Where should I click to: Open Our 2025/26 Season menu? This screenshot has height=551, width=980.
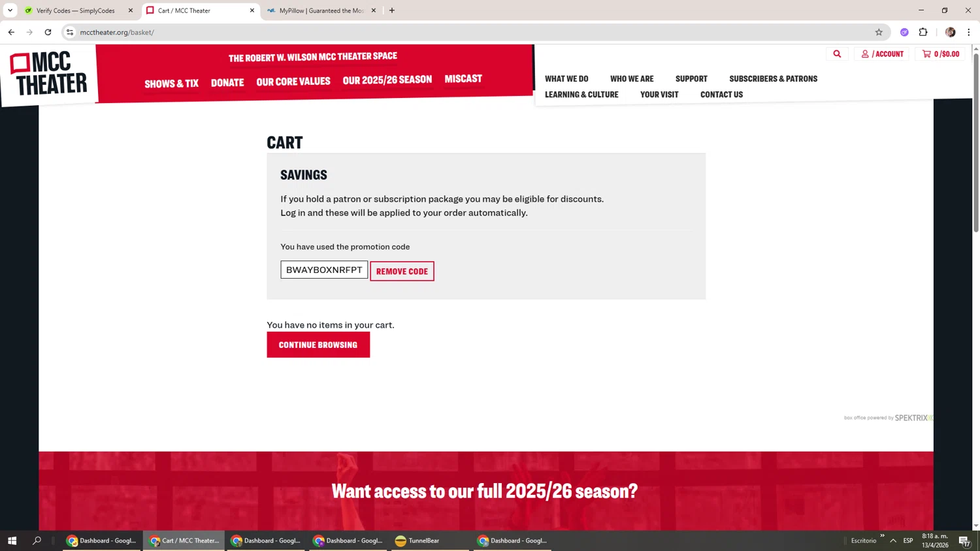pyautogui.click(x=387, y=80)
